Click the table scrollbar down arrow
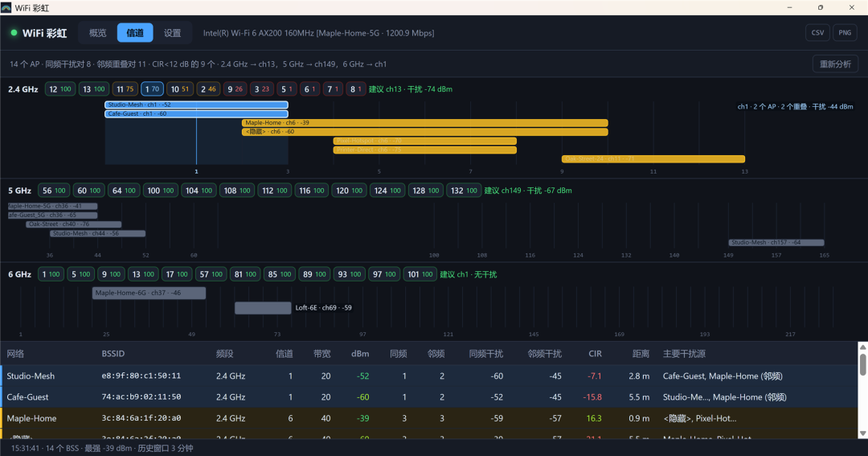 tap(862, 433)
